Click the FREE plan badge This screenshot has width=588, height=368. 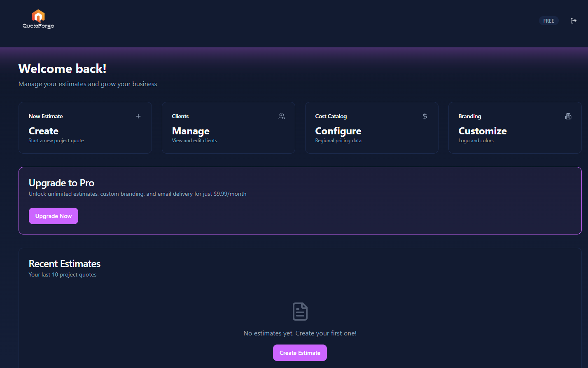[548, 20]
